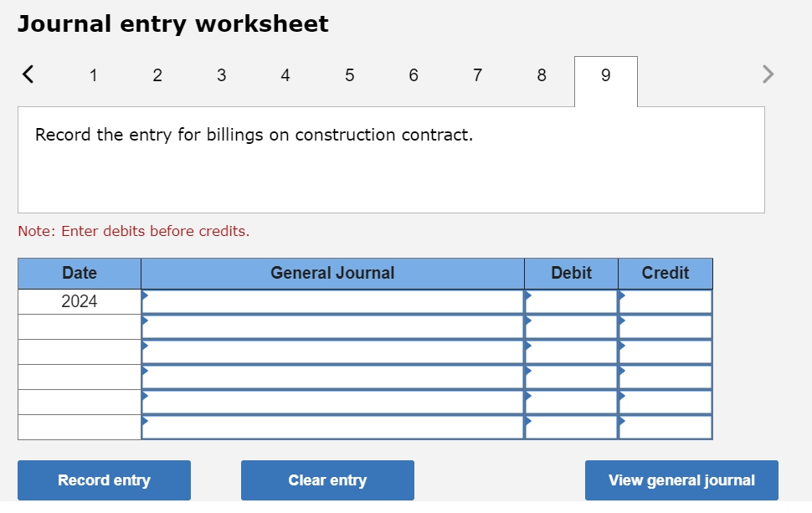The image size is (812, 513).
Task: Click the last row Debit field
Action: coord(571,428)
